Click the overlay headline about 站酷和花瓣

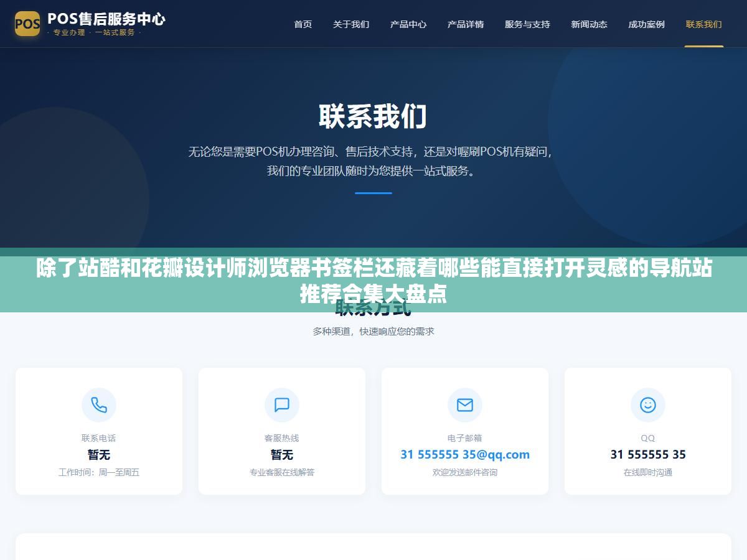tap(374, 281)
